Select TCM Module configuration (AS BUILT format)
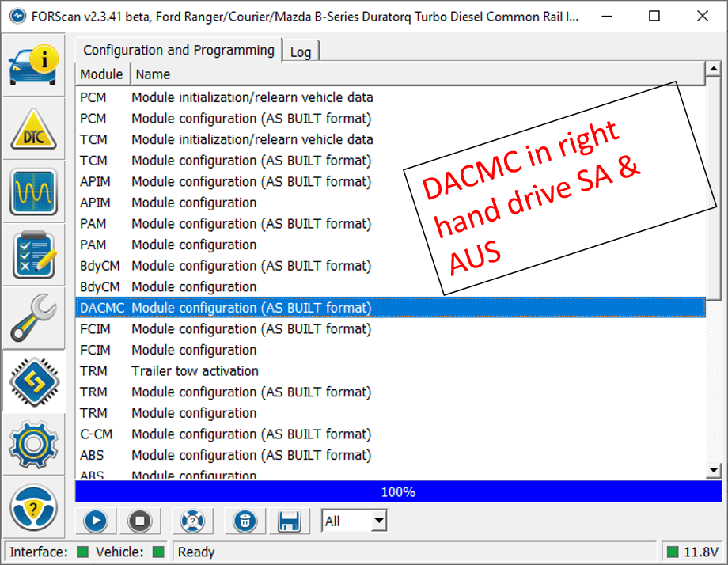This screenshot has height=565, width=728. point(390,161)
